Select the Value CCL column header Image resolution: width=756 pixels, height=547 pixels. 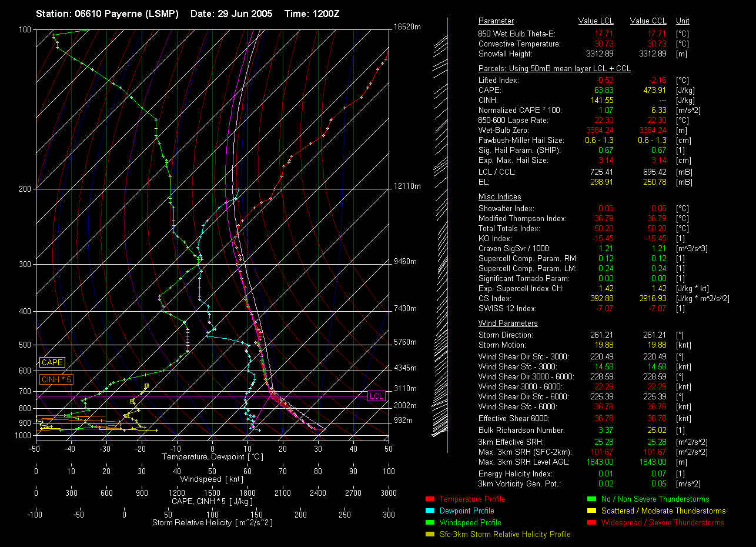pos(648,21)
